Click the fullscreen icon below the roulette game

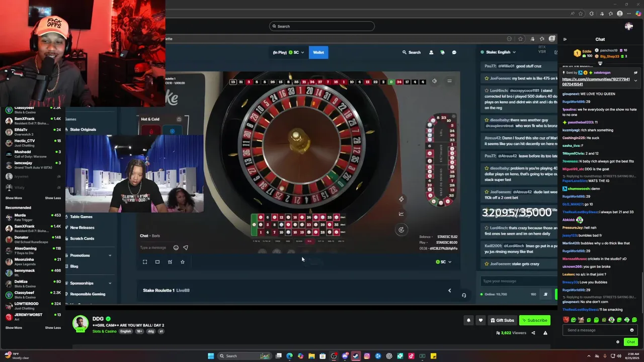[145, 262]
